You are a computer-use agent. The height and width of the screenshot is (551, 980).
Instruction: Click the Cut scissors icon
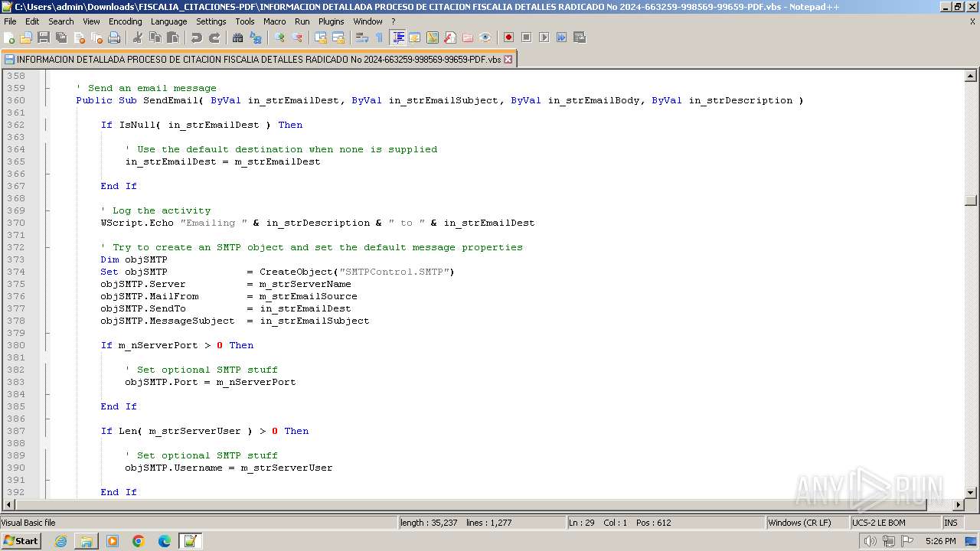coord(138,37)
